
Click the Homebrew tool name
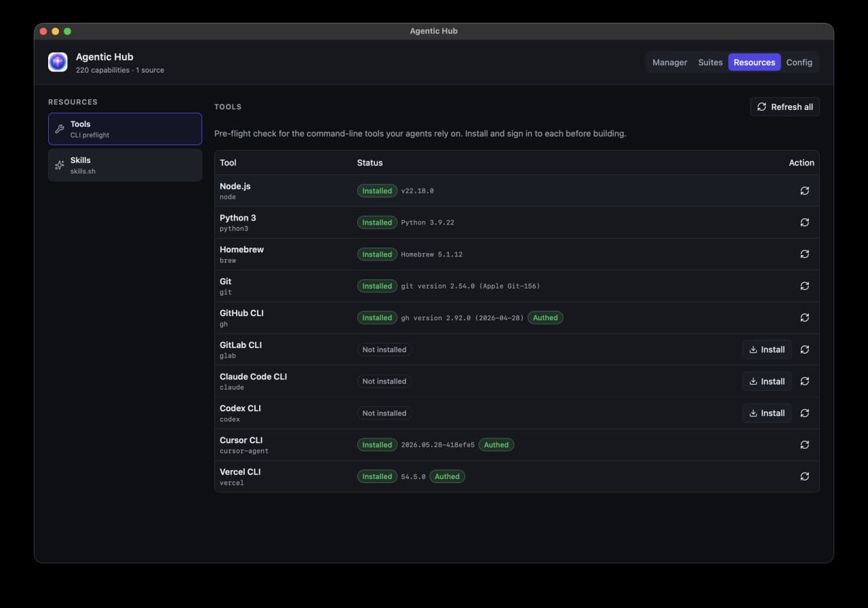[x=242, y=249]
